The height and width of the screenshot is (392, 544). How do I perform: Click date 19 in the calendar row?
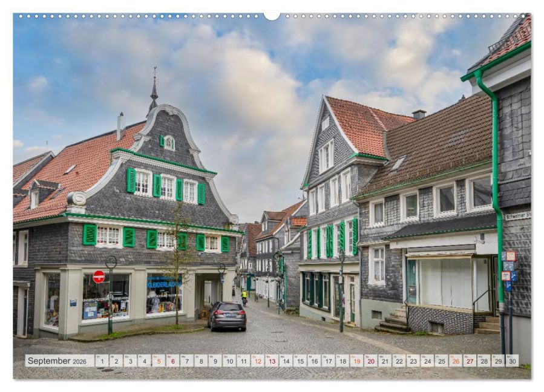356,361
